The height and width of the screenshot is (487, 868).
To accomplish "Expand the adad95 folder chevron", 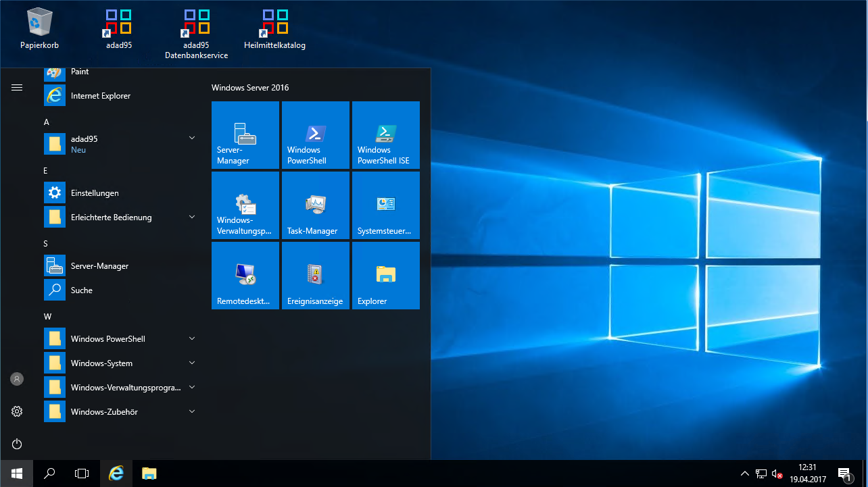I will 192,138.
